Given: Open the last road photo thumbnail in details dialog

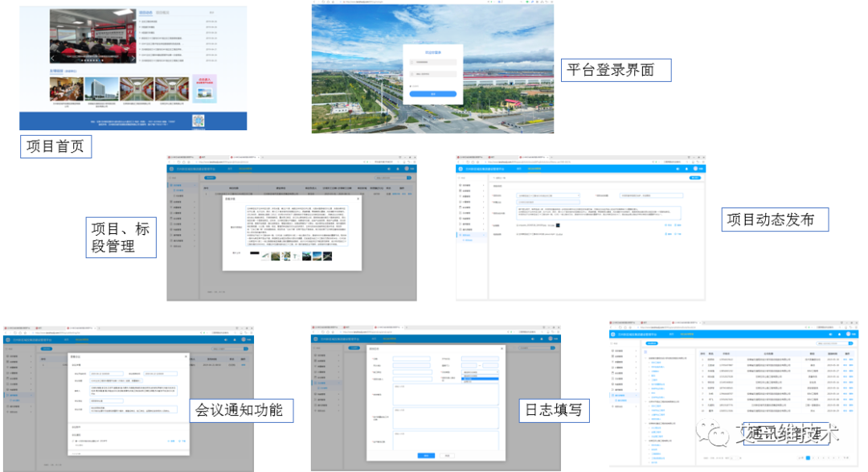Looking at the screenshot, I should pyautogui.click(x=327, y=256).
